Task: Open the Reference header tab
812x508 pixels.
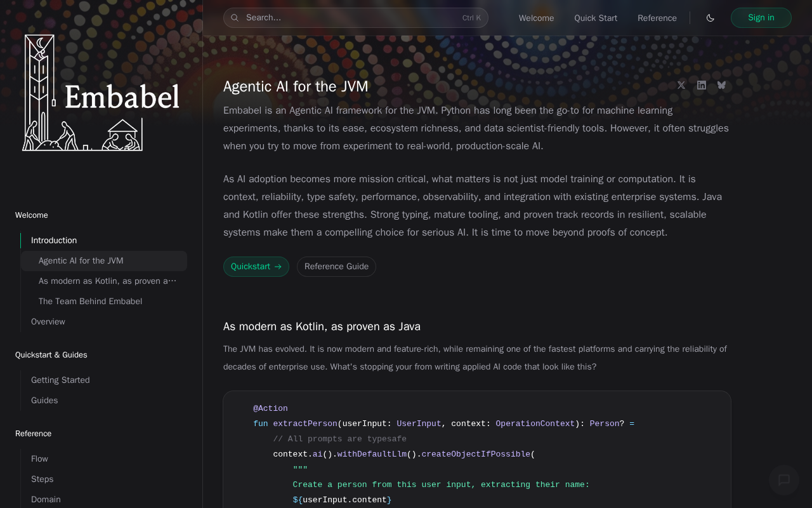Action: tap(657, 18)
